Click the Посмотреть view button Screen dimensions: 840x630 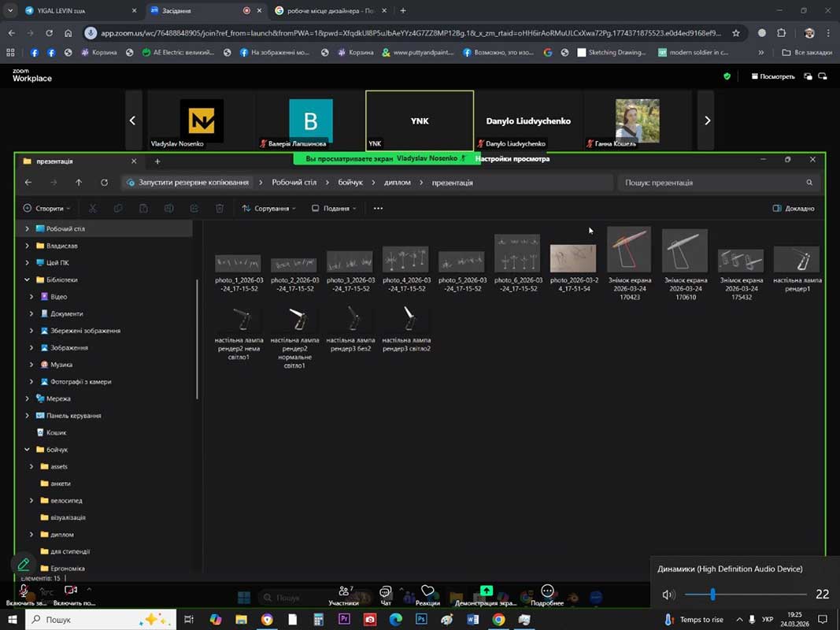[x=773, y=76]
